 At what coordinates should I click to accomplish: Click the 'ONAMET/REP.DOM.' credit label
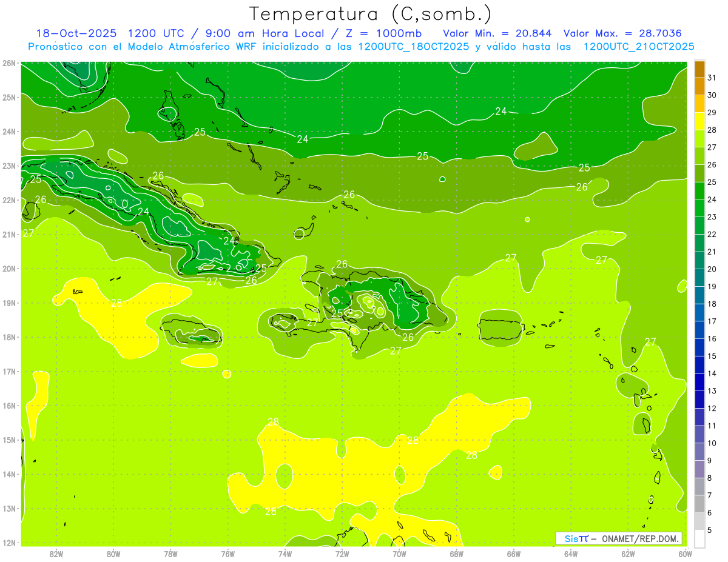pos(641,538)
